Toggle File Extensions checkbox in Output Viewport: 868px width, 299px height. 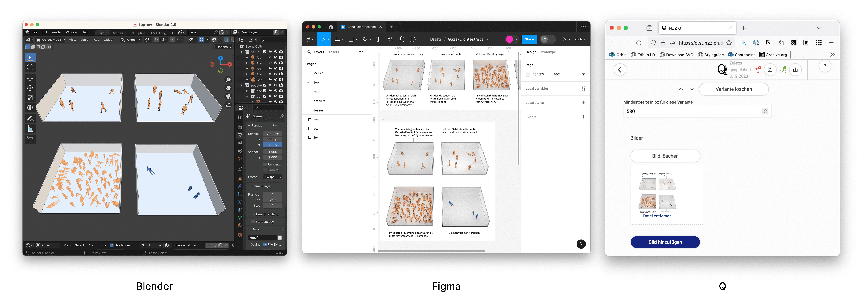pos(265,245)
